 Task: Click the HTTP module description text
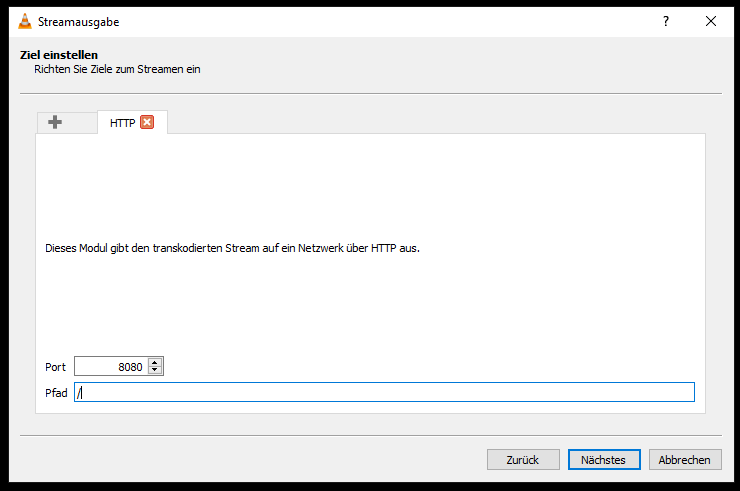tap(232, 248)
